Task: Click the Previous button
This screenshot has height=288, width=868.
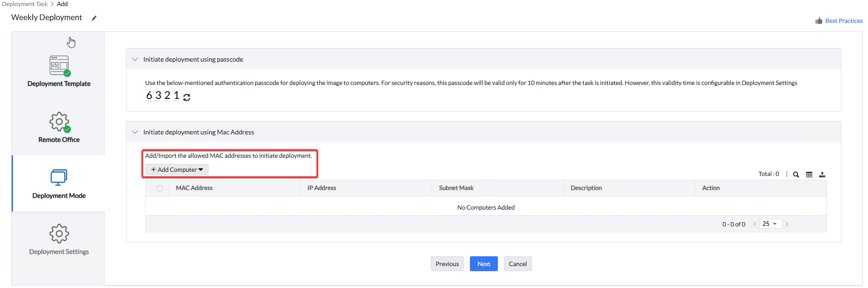Action: click(x=447, y=264)
